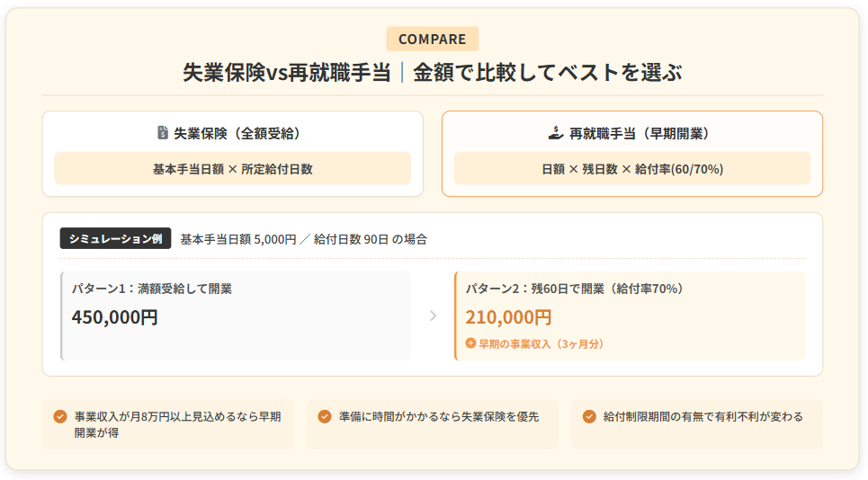Viewport: 868px width, 480px height.
Task: Click the document dollar icon beside 失業保険
Action: 163,133
